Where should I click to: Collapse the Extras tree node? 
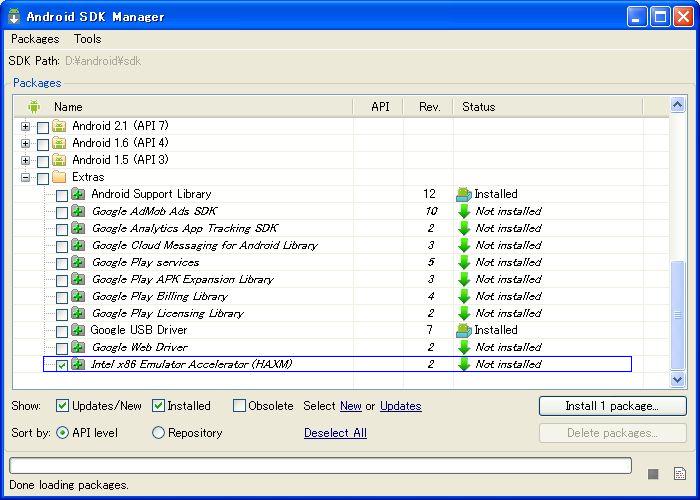pos(26,178)
